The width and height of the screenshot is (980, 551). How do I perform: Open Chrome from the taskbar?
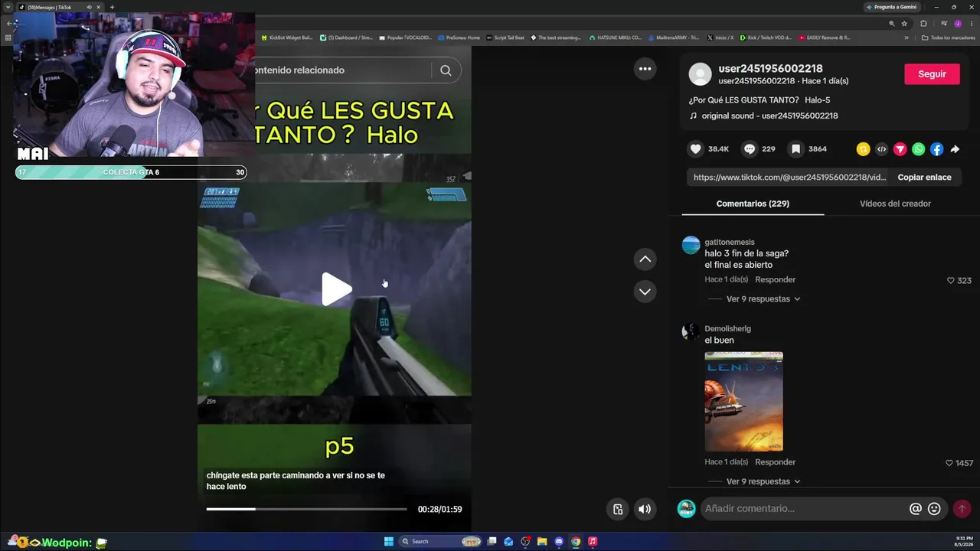tap(576, 542)
